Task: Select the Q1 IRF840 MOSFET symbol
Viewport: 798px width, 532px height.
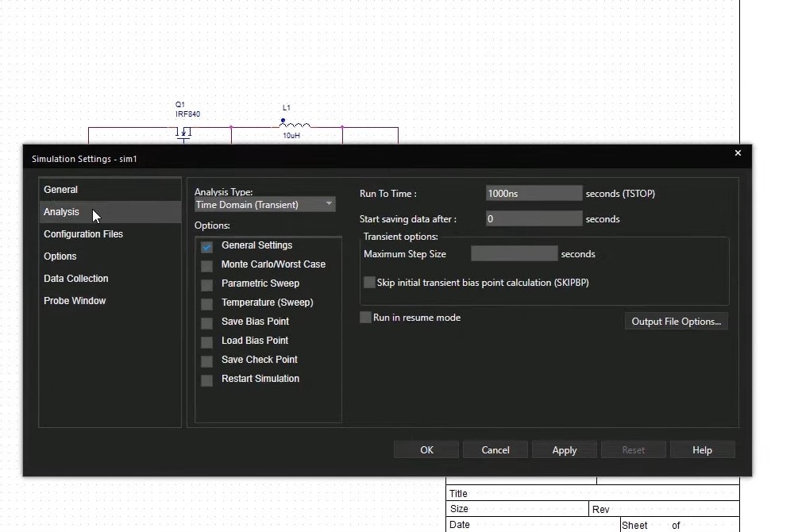Action: pos(183,133)
